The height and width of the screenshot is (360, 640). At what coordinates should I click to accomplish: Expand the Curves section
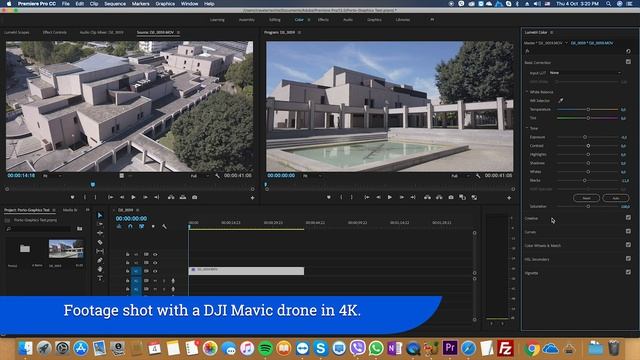pyautogui.click(x=530, y=232)
